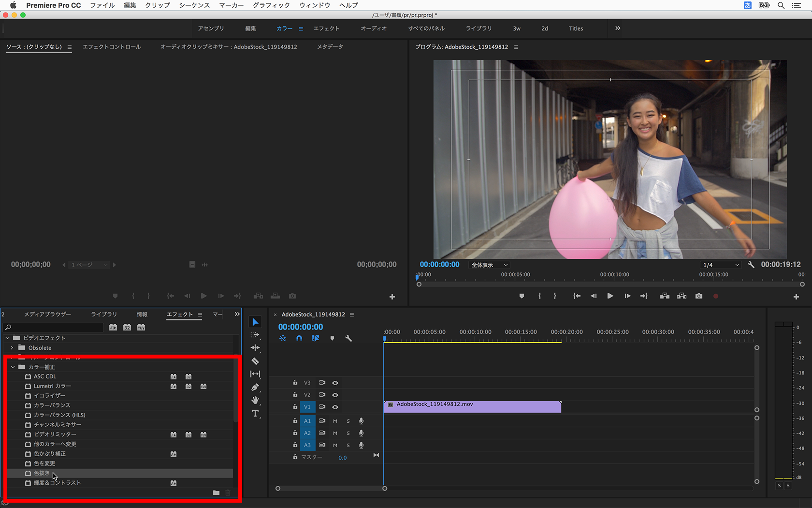This screenshot has height=508, width=812.
Task: Select the Hand tool
Action: coord(255,400)
